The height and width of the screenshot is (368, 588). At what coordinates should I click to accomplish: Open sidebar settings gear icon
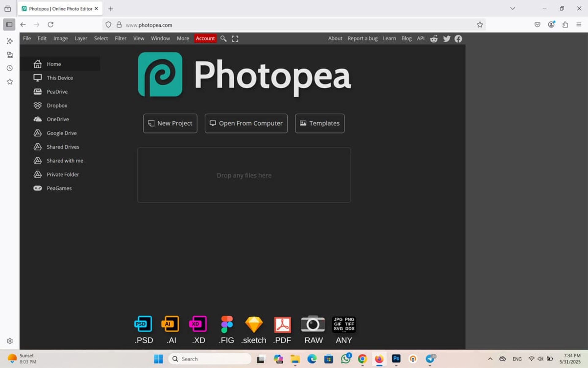(x=10, y=341)
